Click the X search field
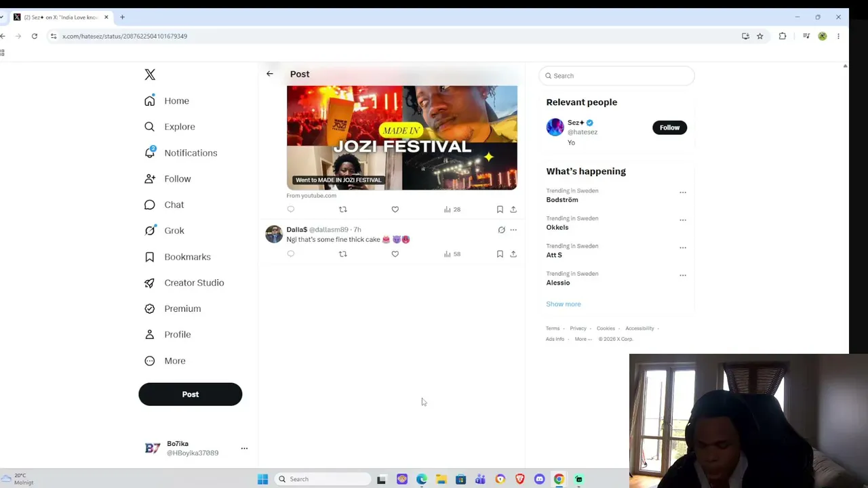The height and width of the screenshot is (488, 868). pos(617,76)
